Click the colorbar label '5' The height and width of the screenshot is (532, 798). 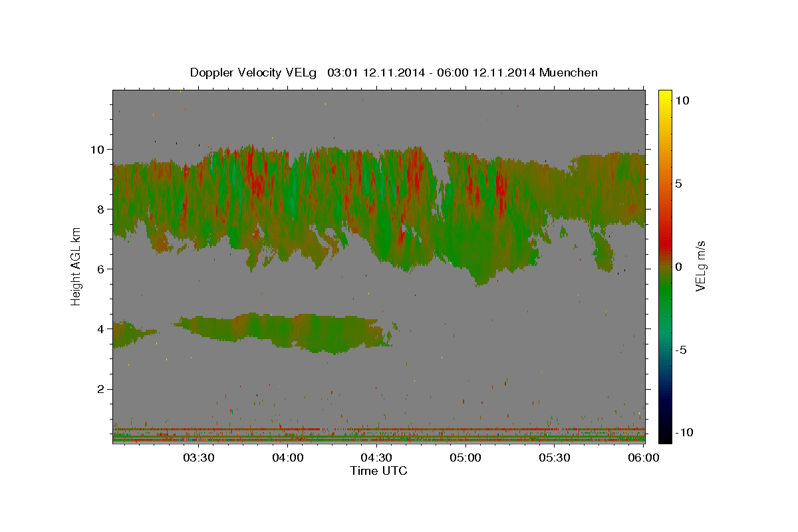pyautogui.click(x=678, y=183)
